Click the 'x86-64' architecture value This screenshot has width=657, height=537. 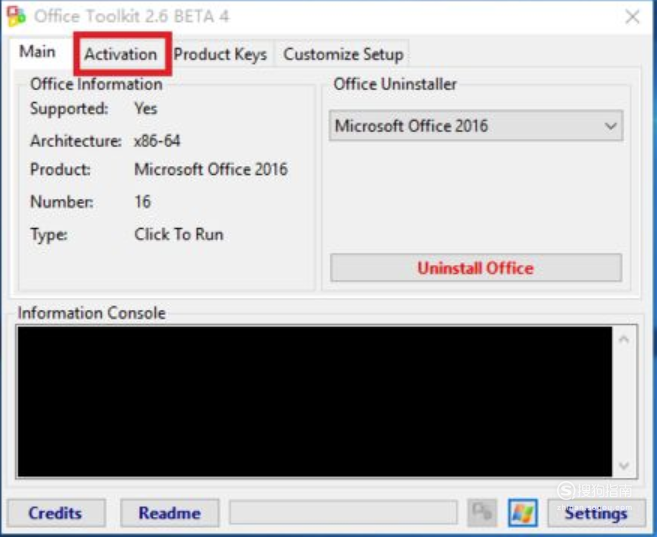point(157,141)
